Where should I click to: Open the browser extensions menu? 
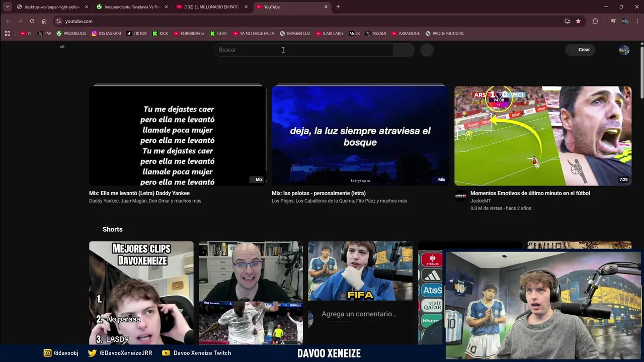[x=595, y=21]
